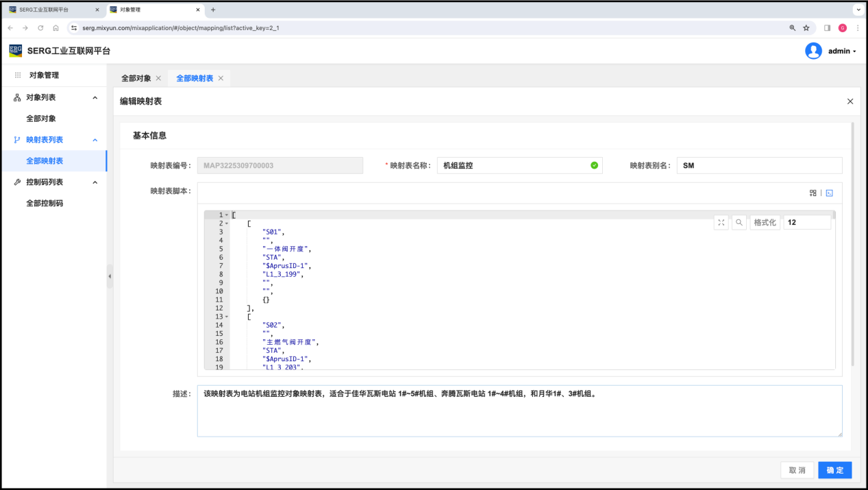
Task: Click the admin user avatar icon
Action: 813,51
